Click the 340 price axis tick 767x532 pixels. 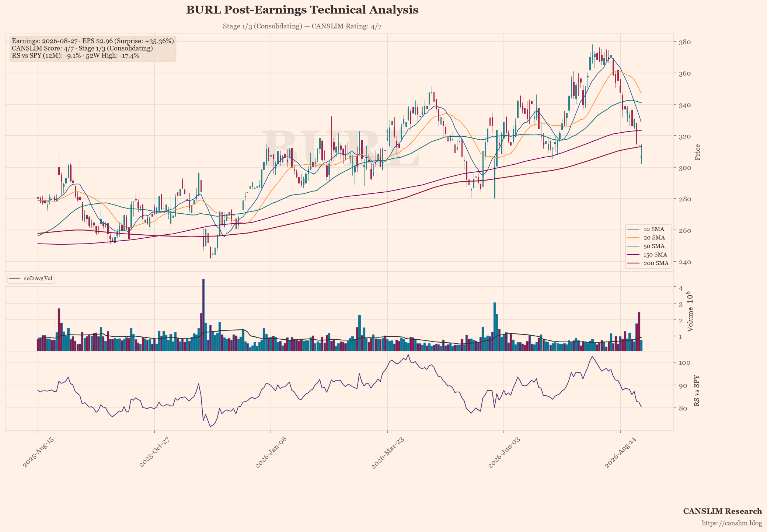(684, 105)
